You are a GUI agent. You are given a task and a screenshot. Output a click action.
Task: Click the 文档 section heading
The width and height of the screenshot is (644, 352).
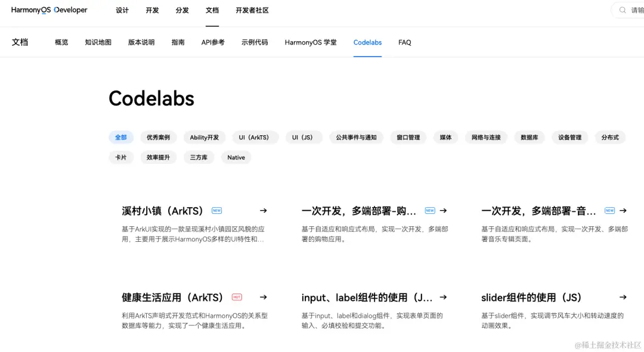(20, 42)
